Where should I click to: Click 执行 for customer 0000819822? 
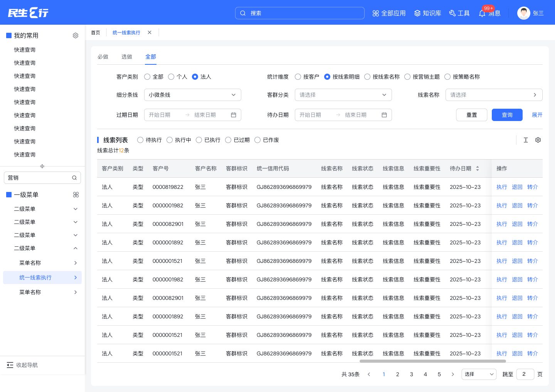tap(502, 187)
